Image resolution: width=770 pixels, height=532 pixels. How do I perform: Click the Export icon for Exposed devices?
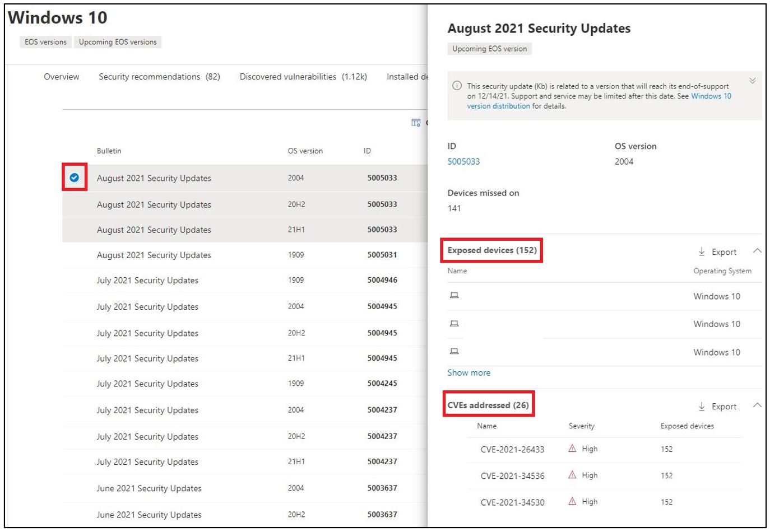point(702,251)
